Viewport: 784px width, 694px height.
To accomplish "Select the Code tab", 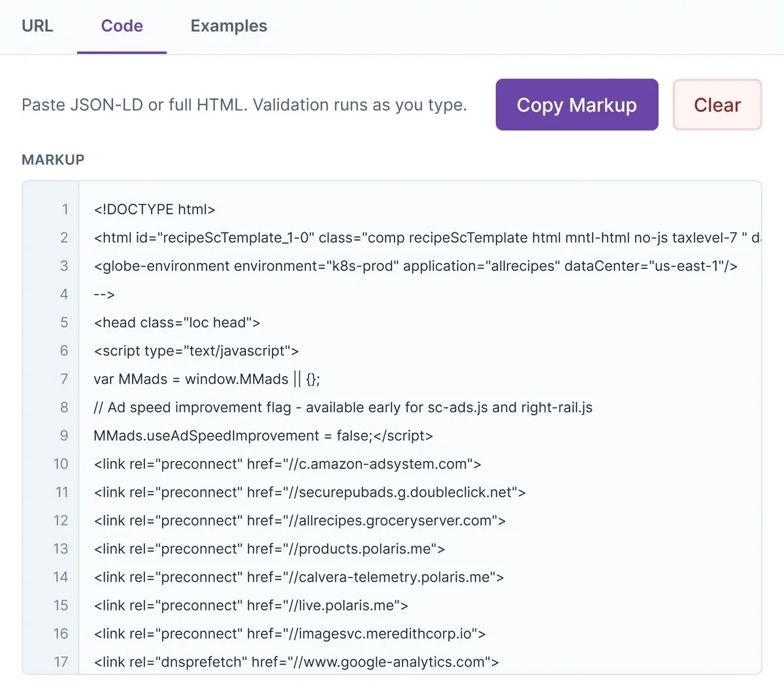I will pos(122,26).
